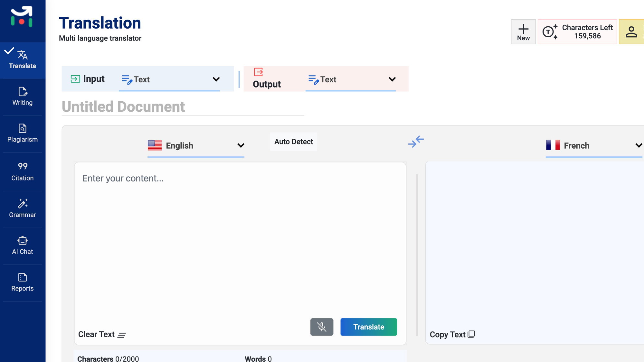Toggle Auto Detect language
Screen dimensions: 644x362
[293, 142]
